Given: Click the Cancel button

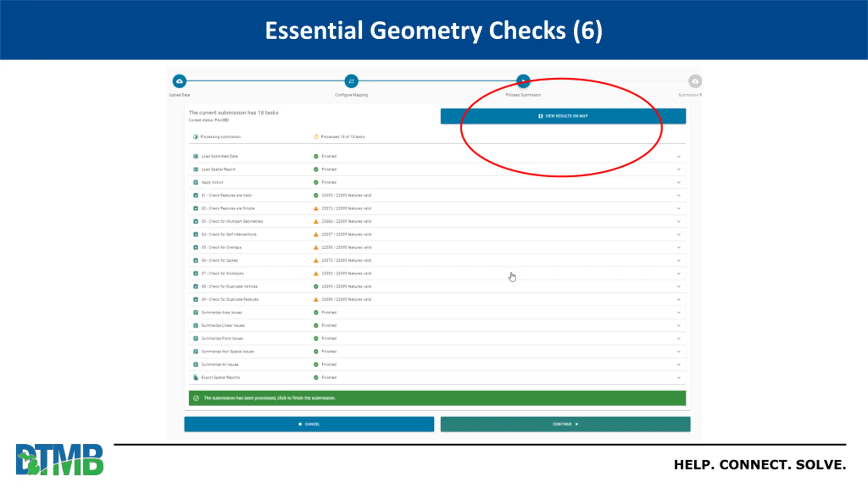Looking at the screenshot, I should [309, 424].
